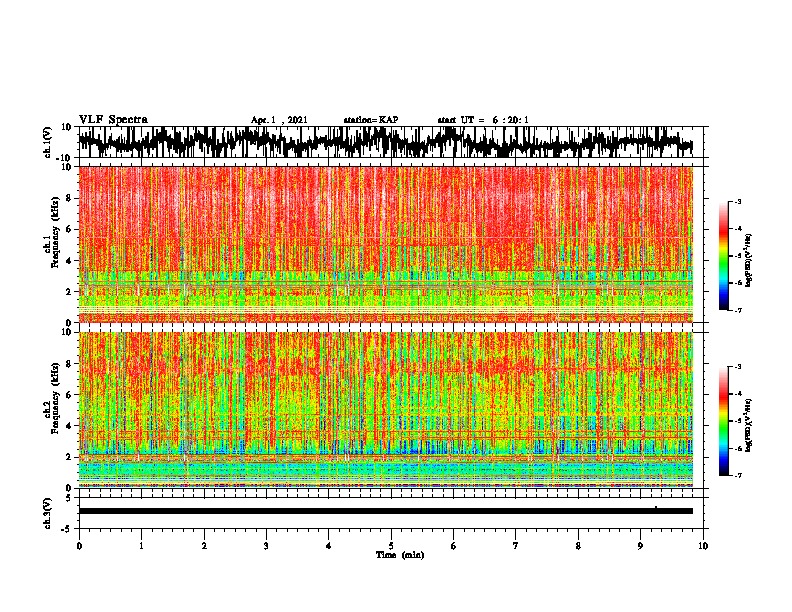The width and height of the screenshot is (792, 612).
Task: Click the '2' tick on ch.2 frequency axis
Action: click(x=70, y=457)
